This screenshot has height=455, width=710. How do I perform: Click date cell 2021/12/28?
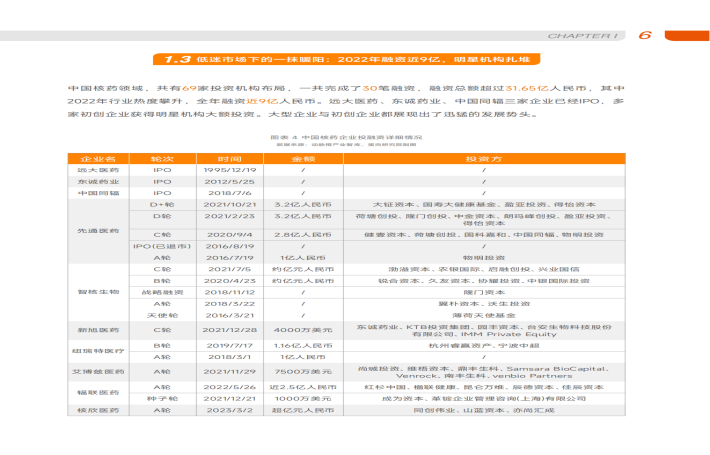tap(230, 330)
